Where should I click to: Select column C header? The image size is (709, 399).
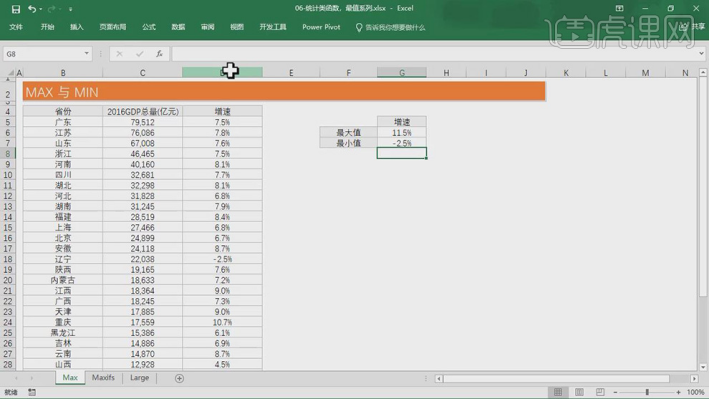[142, 73]
